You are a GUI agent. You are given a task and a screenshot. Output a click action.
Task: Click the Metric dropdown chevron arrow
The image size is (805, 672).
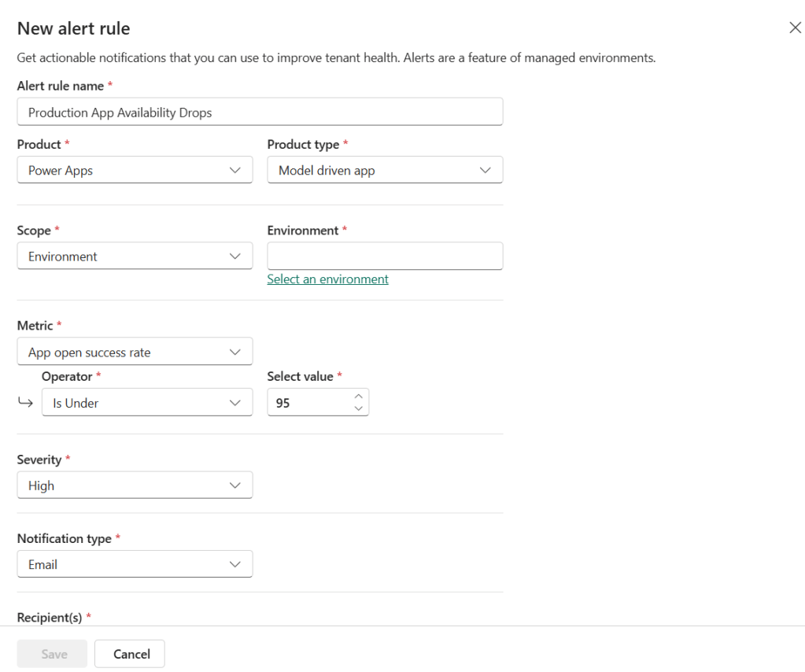pos(234,353)
